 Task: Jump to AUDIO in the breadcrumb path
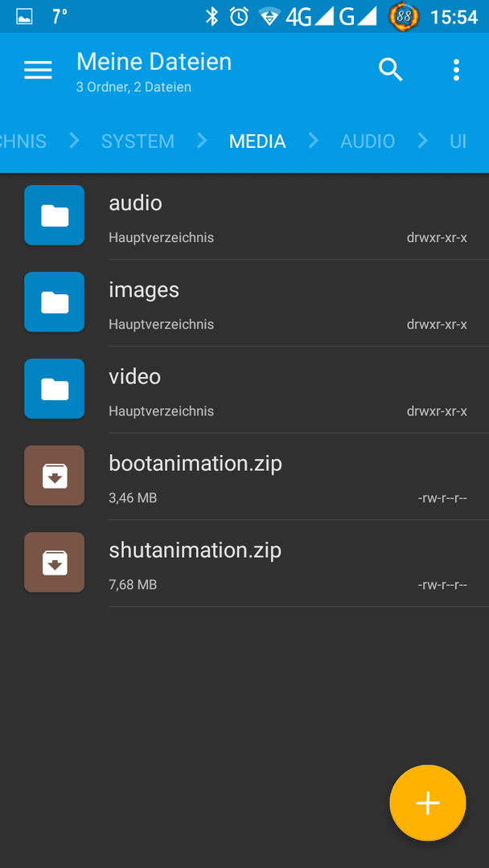pos(368,141)
